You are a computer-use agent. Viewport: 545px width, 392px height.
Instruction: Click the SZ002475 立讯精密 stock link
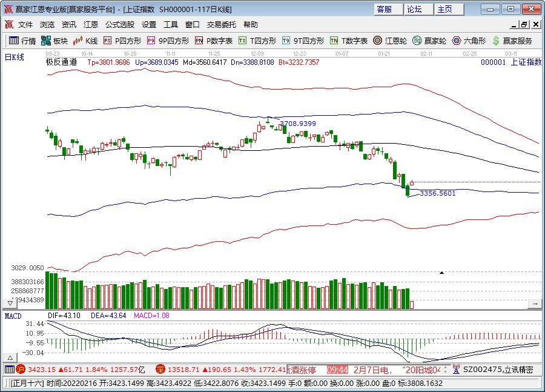pos(498,370)
